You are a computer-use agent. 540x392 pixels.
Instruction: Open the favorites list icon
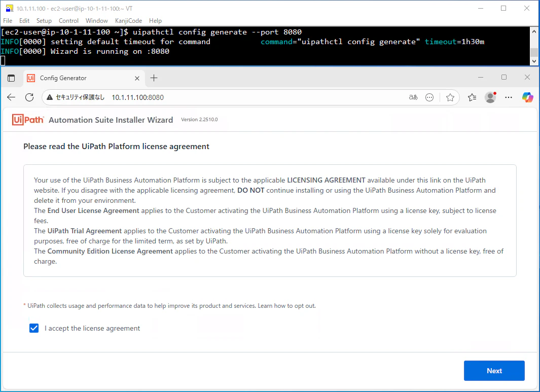click(x=472, y=97)
